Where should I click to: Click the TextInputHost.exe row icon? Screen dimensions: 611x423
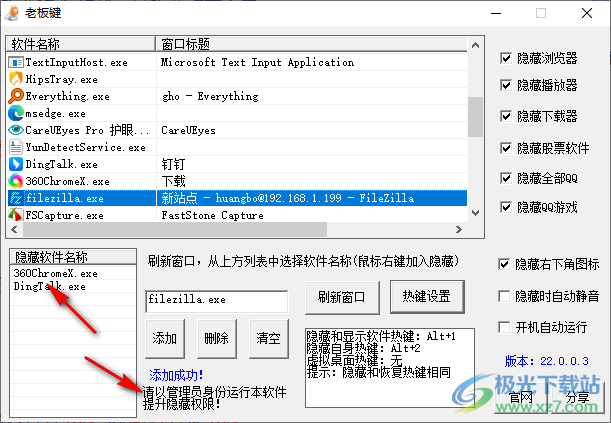(16, 62)
